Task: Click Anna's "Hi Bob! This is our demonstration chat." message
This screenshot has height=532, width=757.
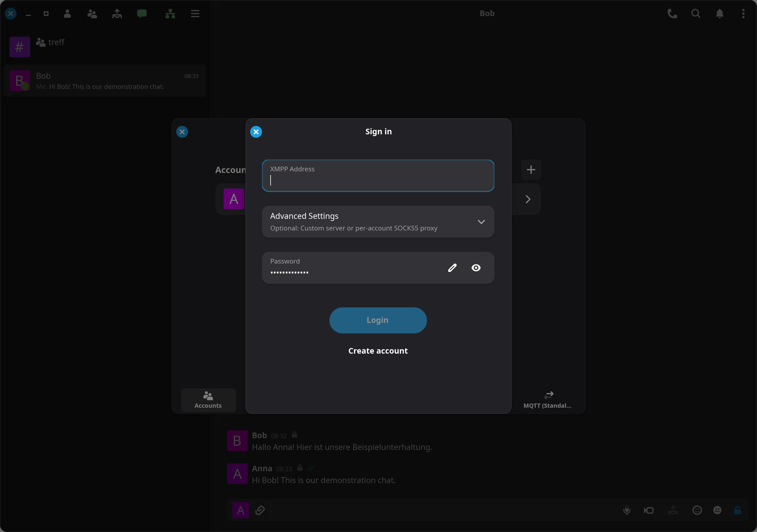Action: [323, 480]
